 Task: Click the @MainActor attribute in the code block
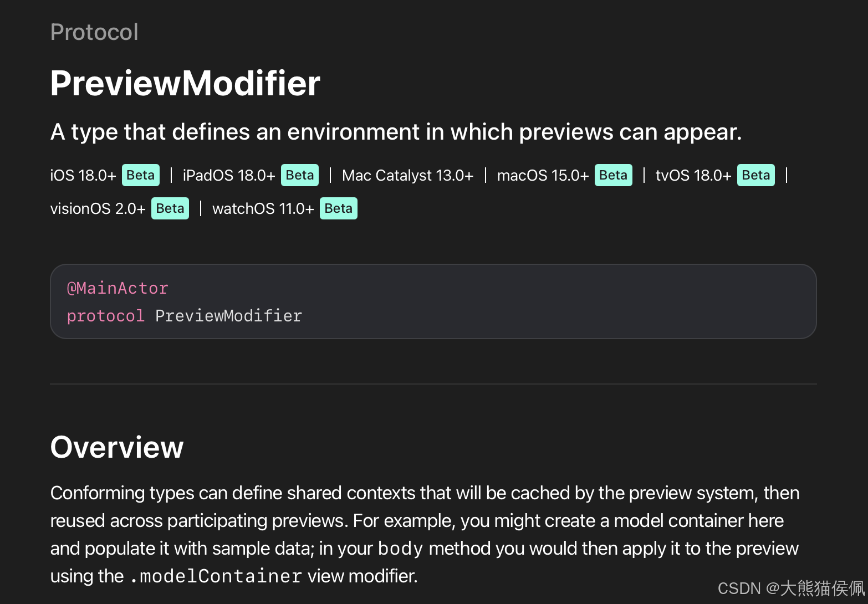click(118, 288)
